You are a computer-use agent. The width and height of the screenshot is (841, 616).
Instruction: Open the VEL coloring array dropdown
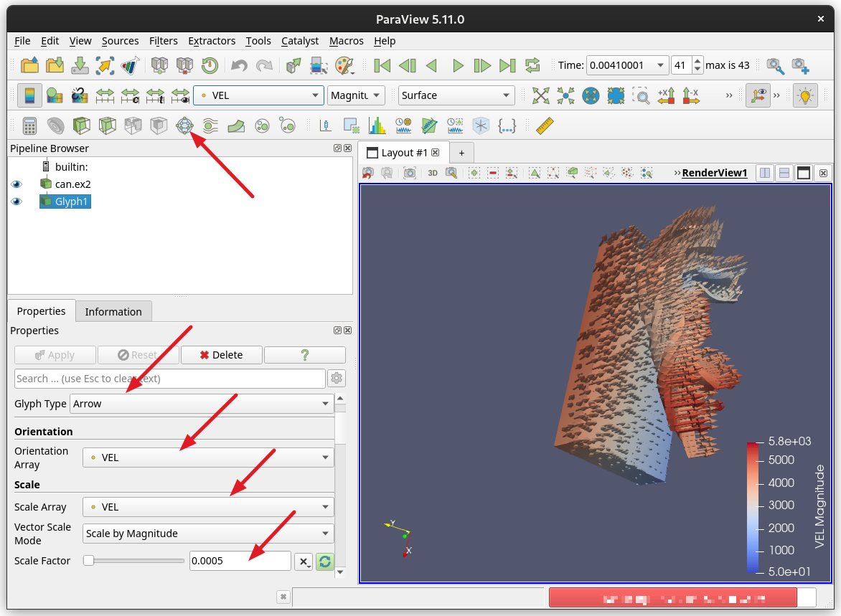pyautogui.click(x=258, y=95)
